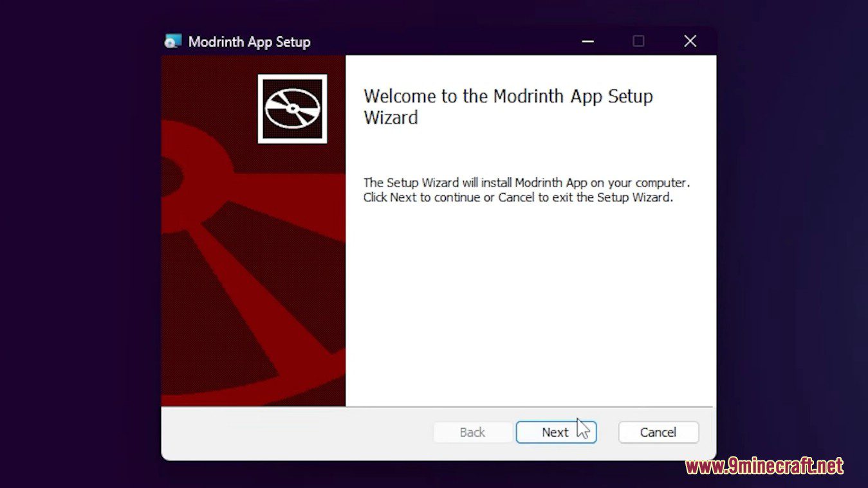Click the 'Modrinth App Setup' title text

point(249,42)
